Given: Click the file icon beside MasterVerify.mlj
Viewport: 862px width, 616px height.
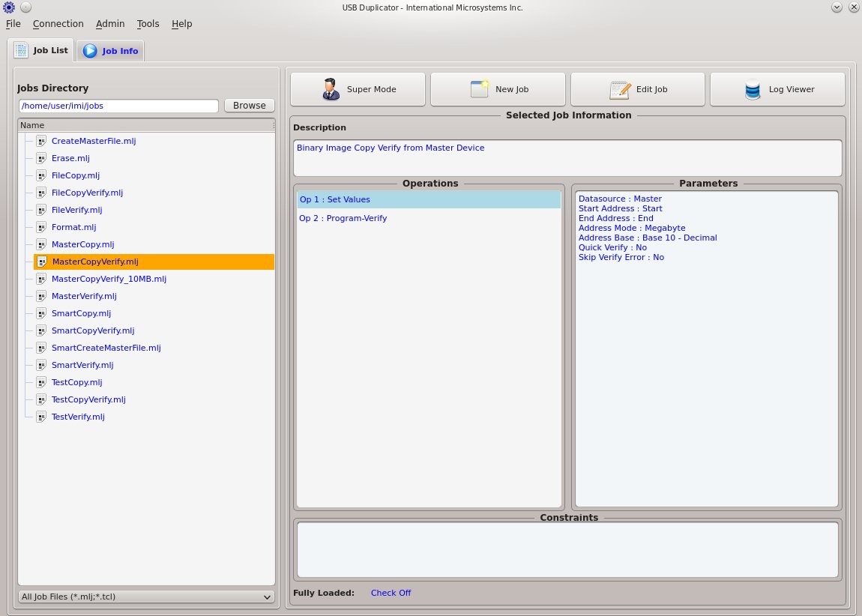Looking at the screenshot, I should coord(41,296).
